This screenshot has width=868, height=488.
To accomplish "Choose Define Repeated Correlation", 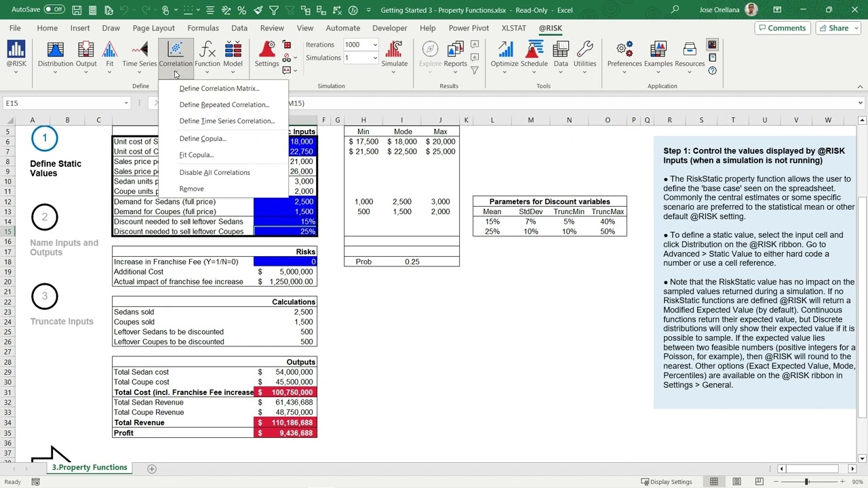I will pyautogui.click(x=224, y=104).
